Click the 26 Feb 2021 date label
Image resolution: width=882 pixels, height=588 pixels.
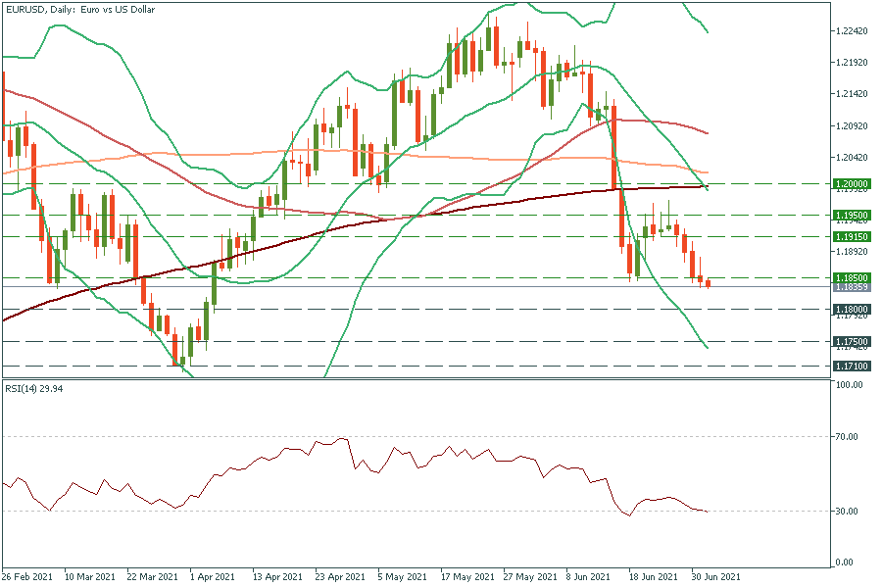pos(28,577)
